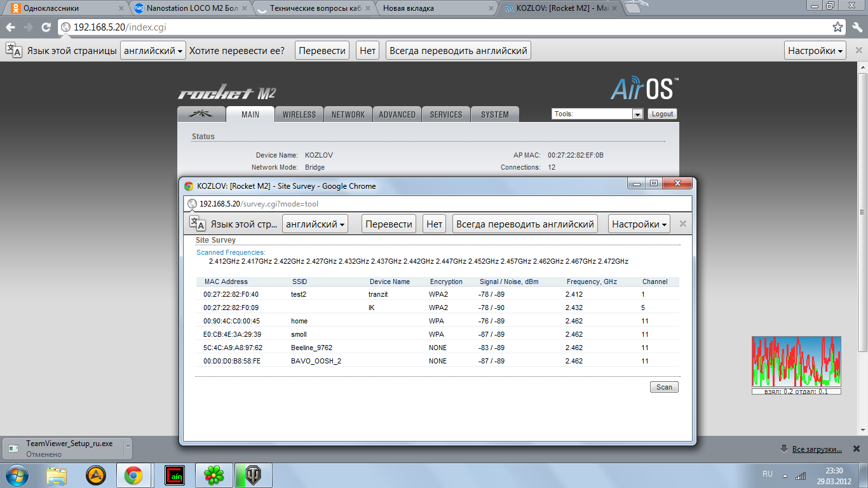
Task: Click the Channel column header
Action: [x=655, y=281]
